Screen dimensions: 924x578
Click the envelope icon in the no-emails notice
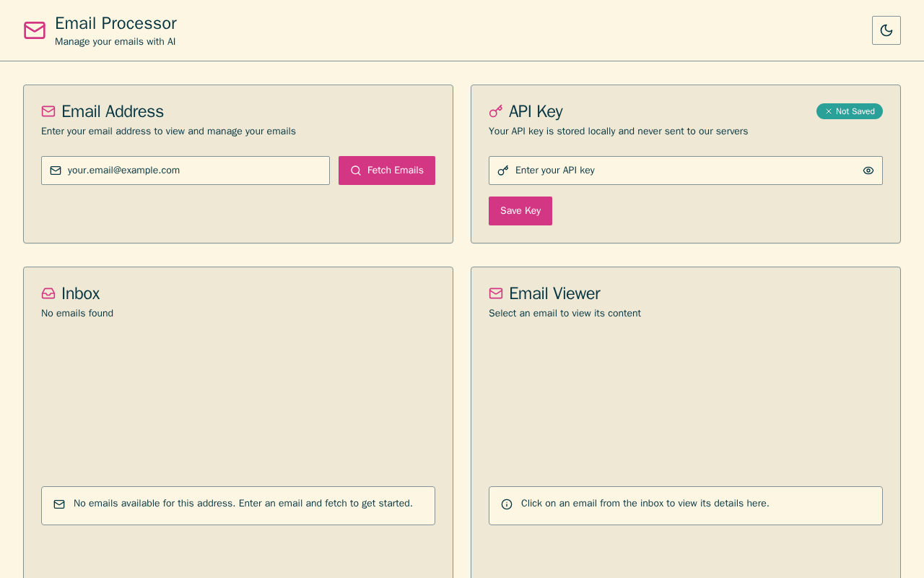pyautogui.click(x=59, y=504)
